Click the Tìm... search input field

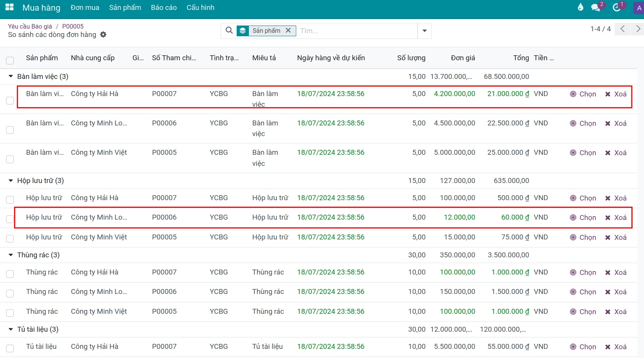tap(357, 31)
